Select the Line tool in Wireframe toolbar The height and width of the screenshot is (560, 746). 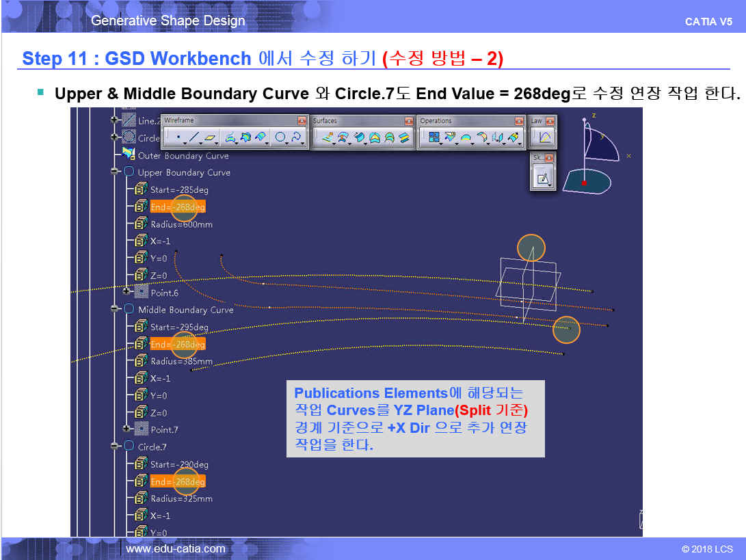[194, 137]
